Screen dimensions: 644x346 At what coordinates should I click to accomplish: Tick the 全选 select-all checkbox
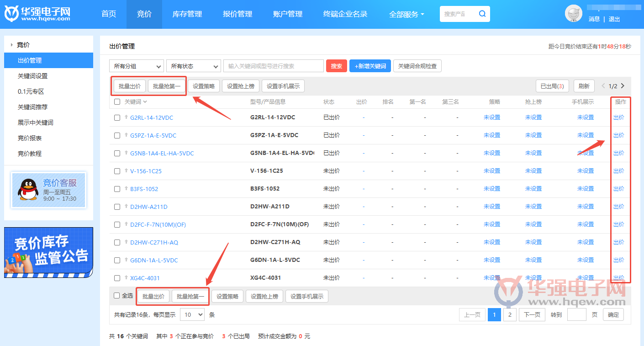pyautogui.click(x=117, y=296)
